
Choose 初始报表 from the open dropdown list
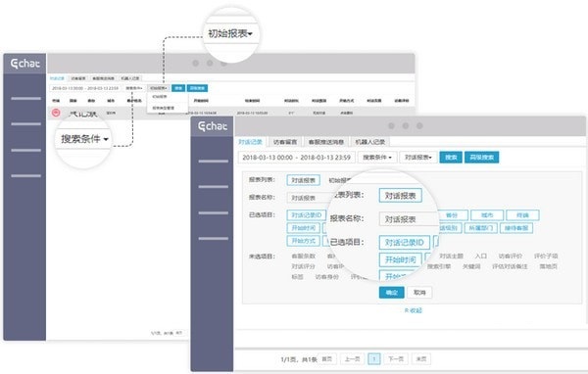160,97
